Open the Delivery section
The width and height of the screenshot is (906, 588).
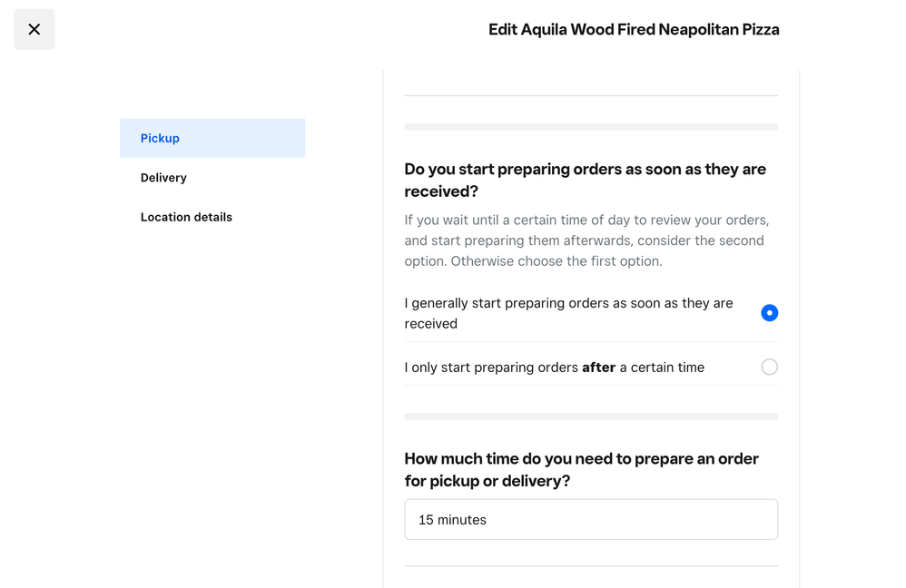point(163,178)
